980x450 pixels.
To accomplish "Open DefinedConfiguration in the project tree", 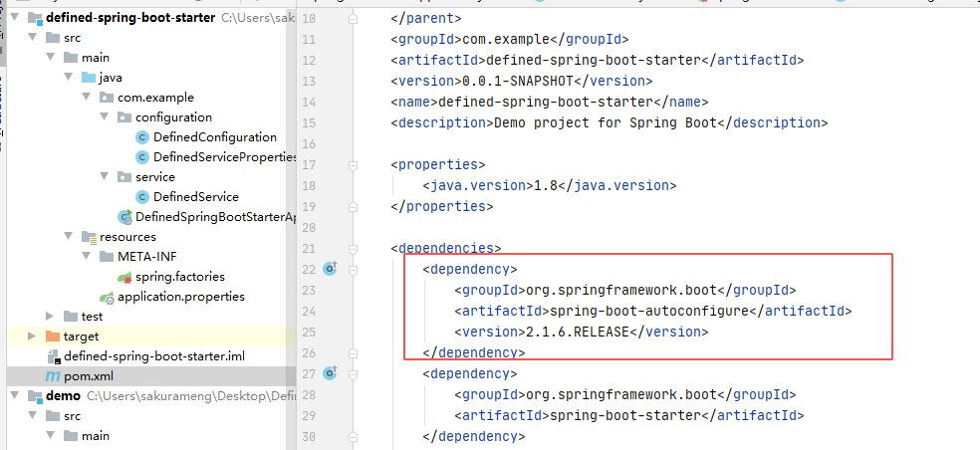I will coord(215,137).
